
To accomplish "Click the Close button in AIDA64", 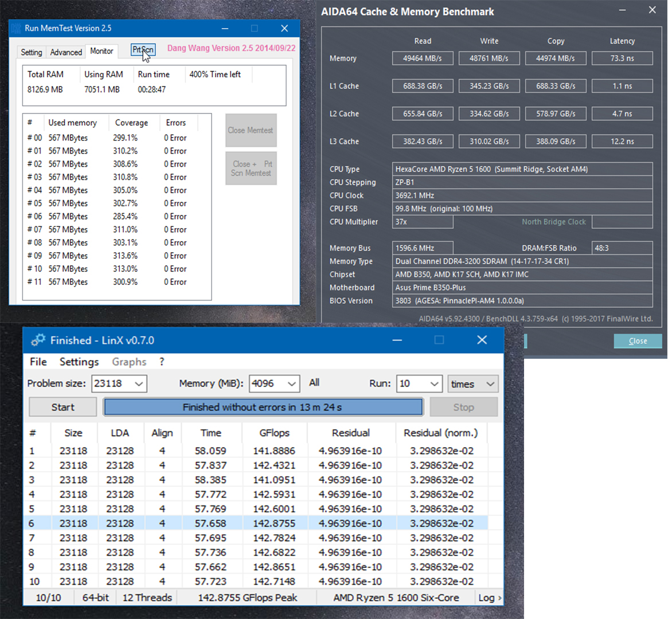I will (x=638, y=341).
